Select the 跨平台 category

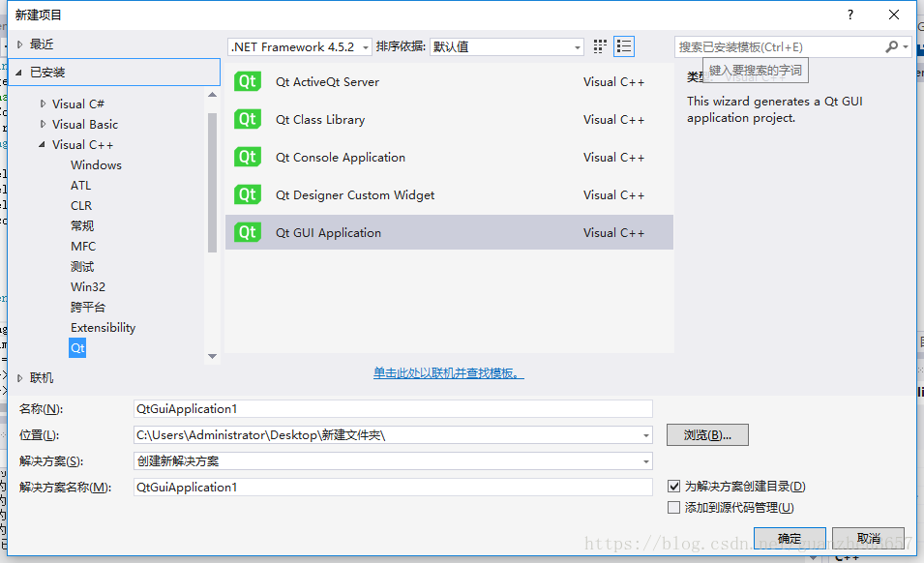point(88,308)
